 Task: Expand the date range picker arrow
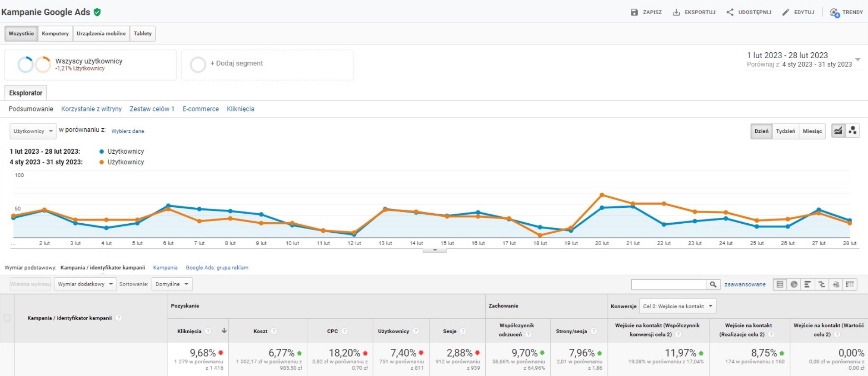(858, 60)
